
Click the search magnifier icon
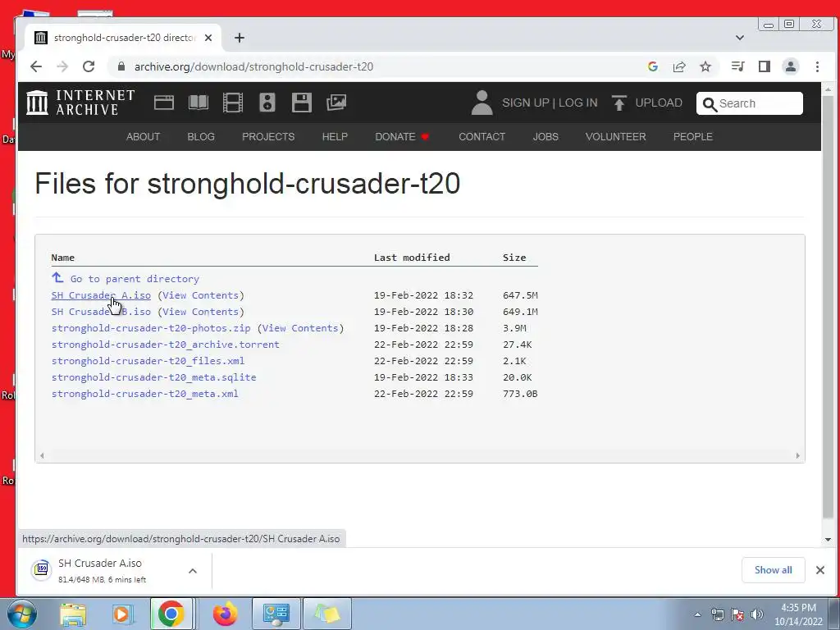[x=710, y=104]
